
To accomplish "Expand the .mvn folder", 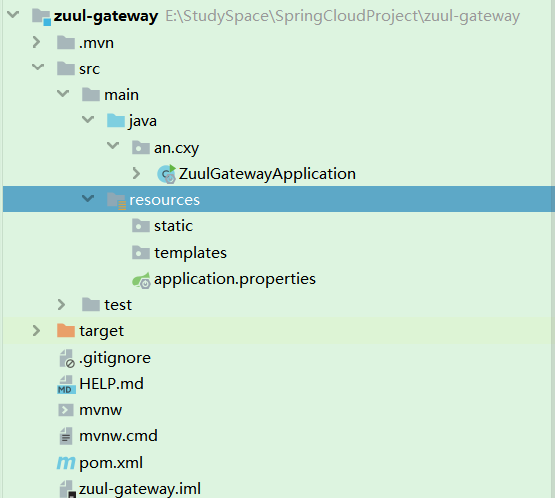I will [36, 42].
